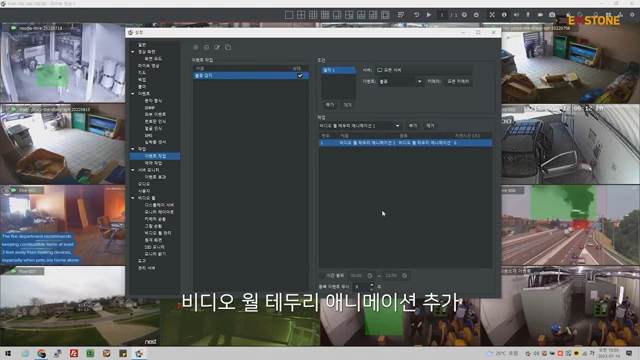Open Chrome from the taskbar
Screen dimensions: 640x360
[41, 353]
